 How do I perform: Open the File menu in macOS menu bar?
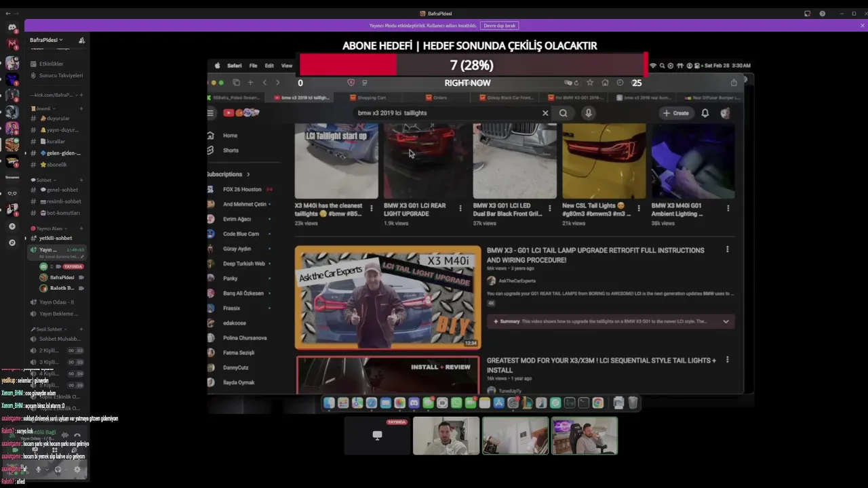coord(253,66)
